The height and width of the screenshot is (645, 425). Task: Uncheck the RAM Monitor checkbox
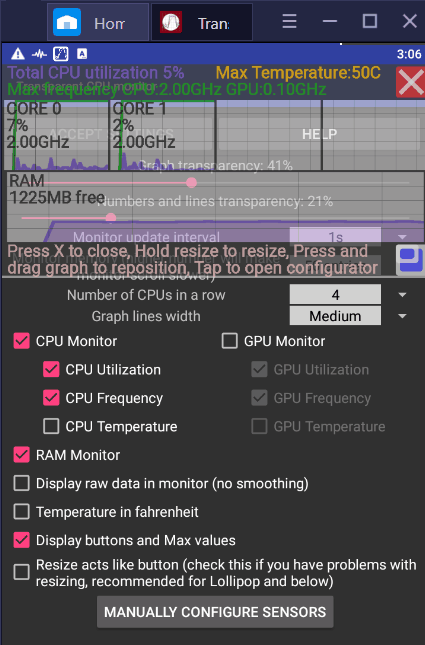coord(21,455)
